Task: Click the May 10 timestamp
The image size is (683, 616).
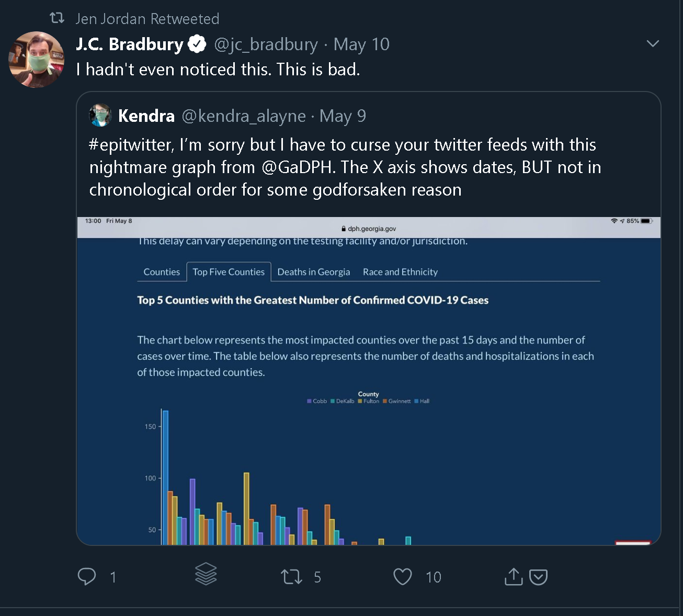Action: tap(361, 44)
